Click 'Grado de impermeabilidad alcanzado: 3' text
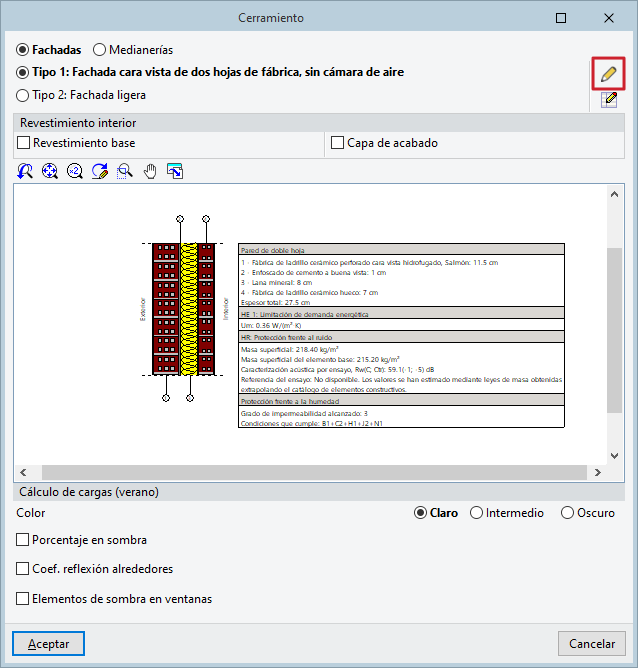 click(x=304, y=413)
